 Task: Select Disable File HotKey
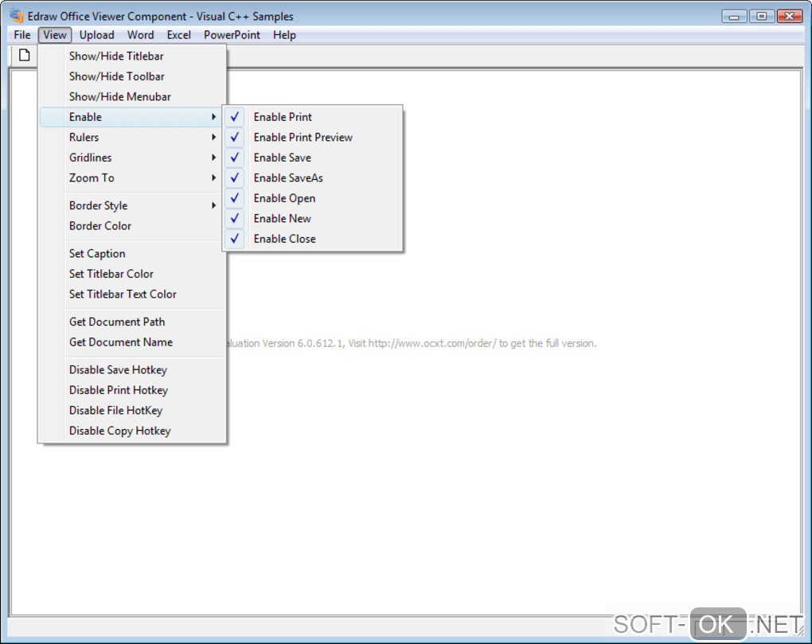132,411
